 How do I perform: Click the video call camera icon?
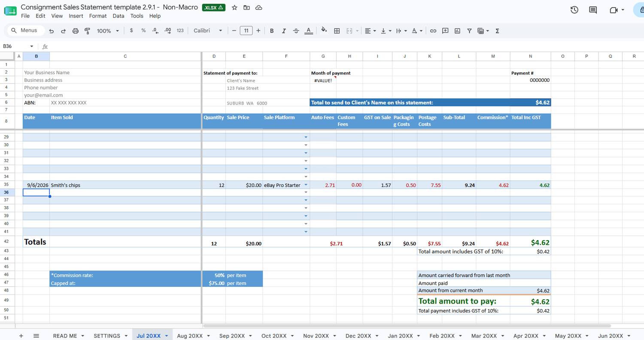pos(614,10)
